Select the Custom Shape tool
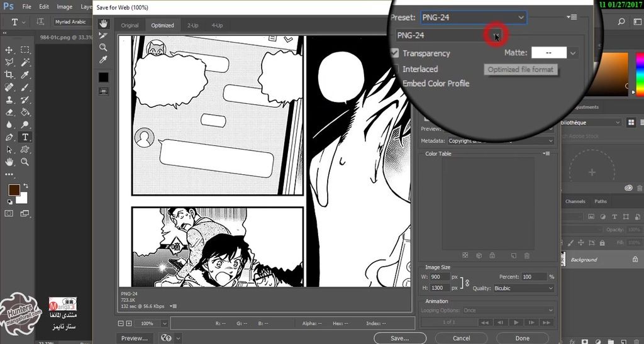Viewport: 644px width, 344px height. tap(25, 150)
